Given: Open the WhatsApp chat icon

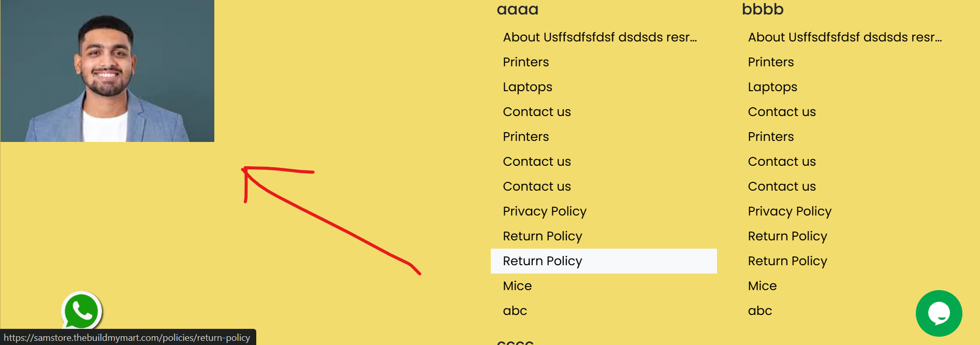Looking at the screenshot, I should point(82,311).
